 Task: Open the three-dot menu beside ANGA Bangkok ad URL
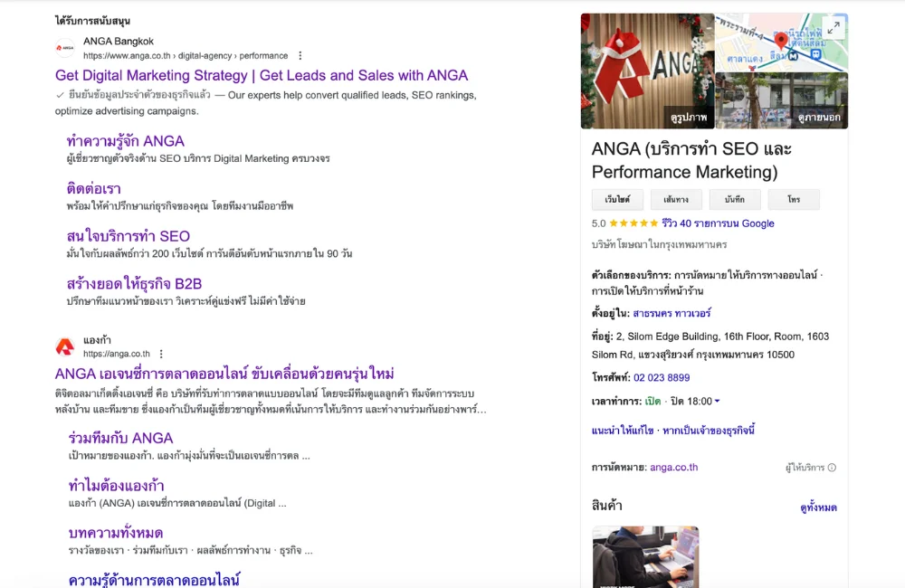pos(300,56)
